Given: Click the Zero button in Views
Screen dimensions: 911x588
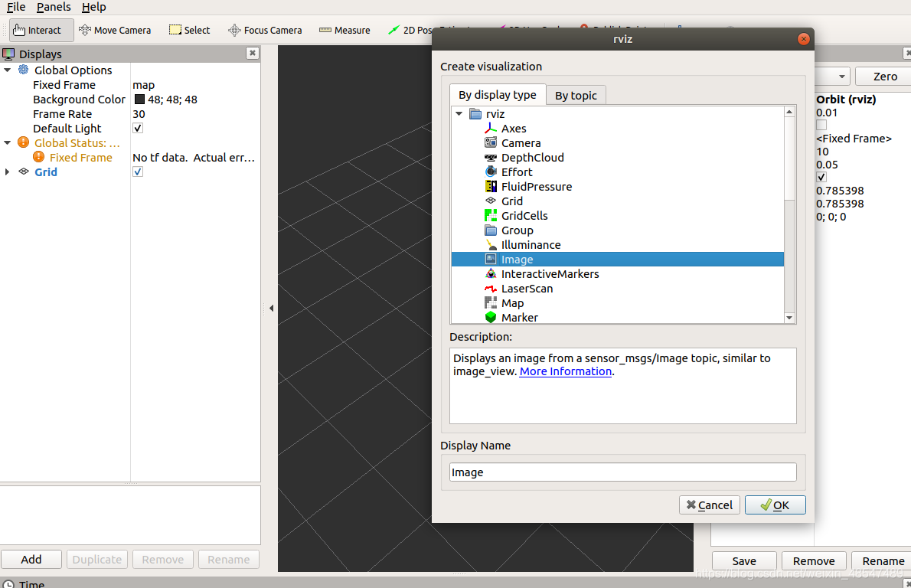Looking at the screenshot, I should click(x=885, y=76).
